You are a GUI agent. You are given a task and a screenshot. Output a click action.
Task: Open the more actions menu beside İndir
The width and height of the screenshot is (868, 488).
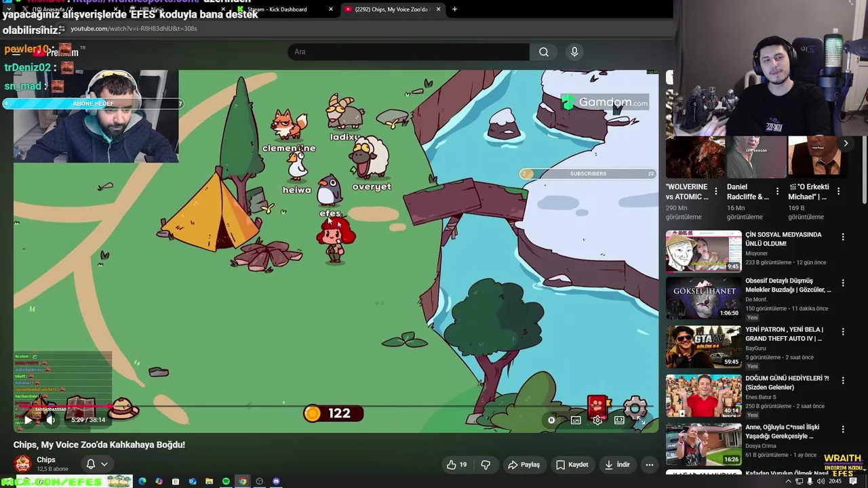point(650,465)
